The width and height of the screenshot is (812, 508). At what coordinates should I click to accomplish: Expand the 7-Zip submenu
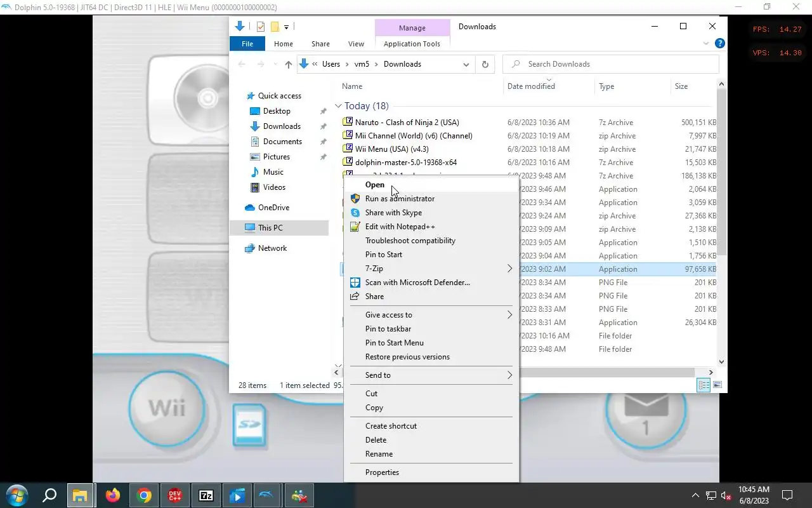point(431,269)
